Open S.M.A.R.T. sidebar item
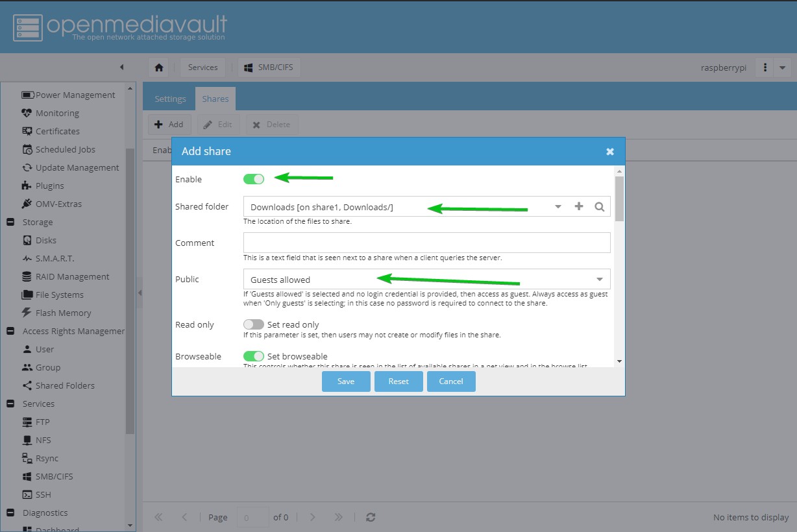This screenshot has height=532, width=797. pyautogui.click(x=48, y=258)
